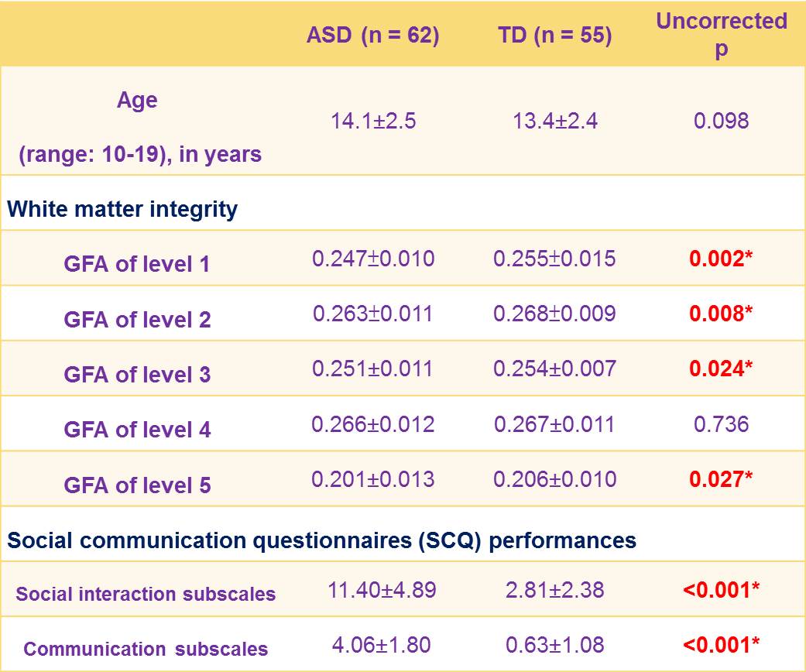
Task: Click the red 0.027* p-value
Action: tap(721, 479)
